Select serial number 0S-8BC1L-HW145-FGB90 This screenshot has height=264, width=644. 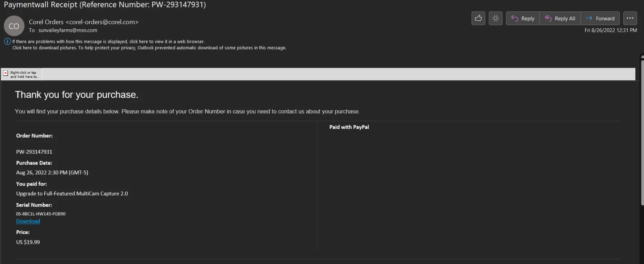[41, 214]
